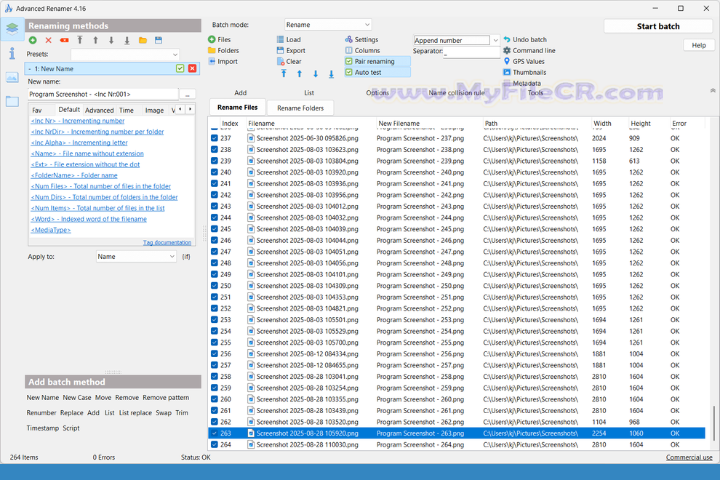Open the Time tags tab
The width and height of the screenshot is (720, 480).
(x=126, y=110)
